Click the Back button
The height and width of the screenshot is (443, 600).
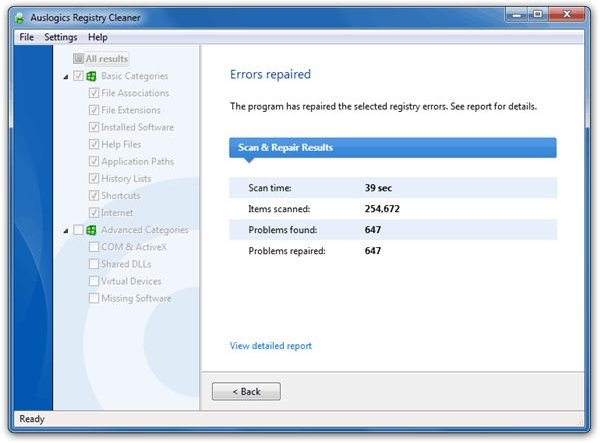coord(246,391)
